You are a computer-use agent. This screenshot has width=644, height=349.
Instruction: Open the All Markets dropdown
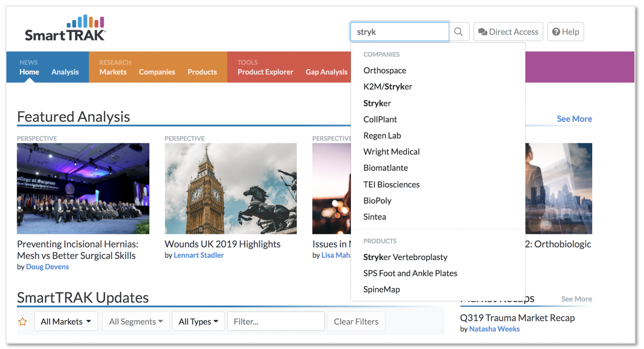coord(66,321)
